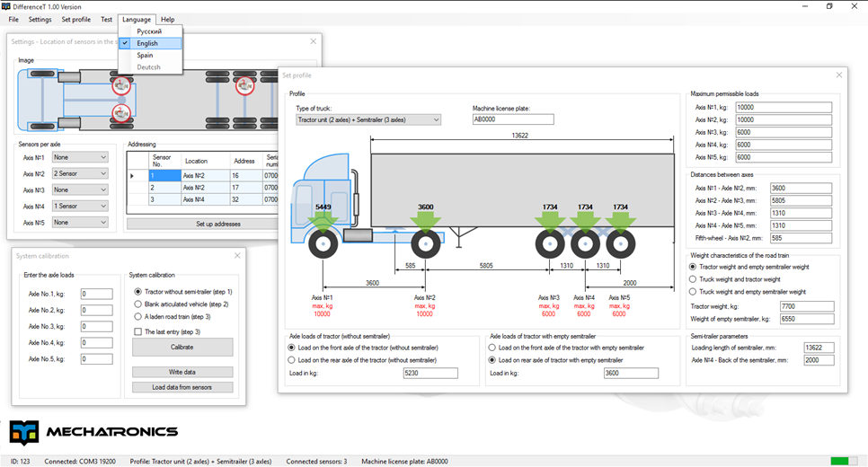Close the System calibration window
868x467 pixels.
(237, 256)
